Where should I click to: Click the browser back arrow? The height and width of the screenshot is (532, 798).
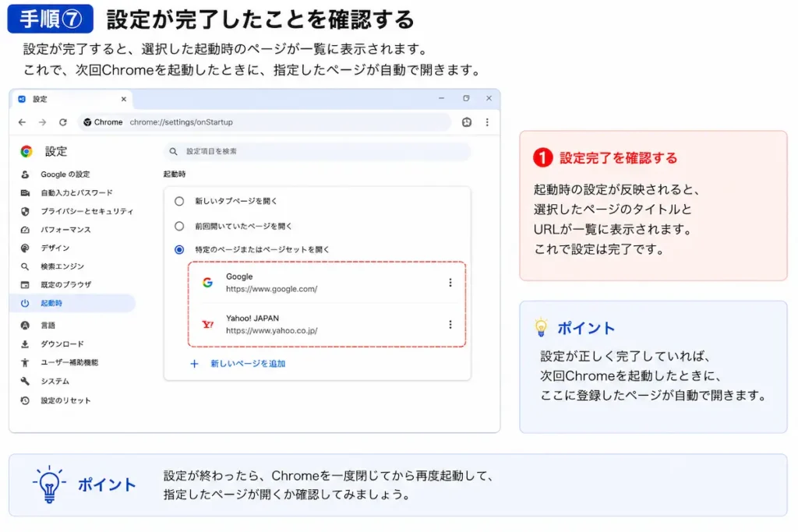point(22,122)
